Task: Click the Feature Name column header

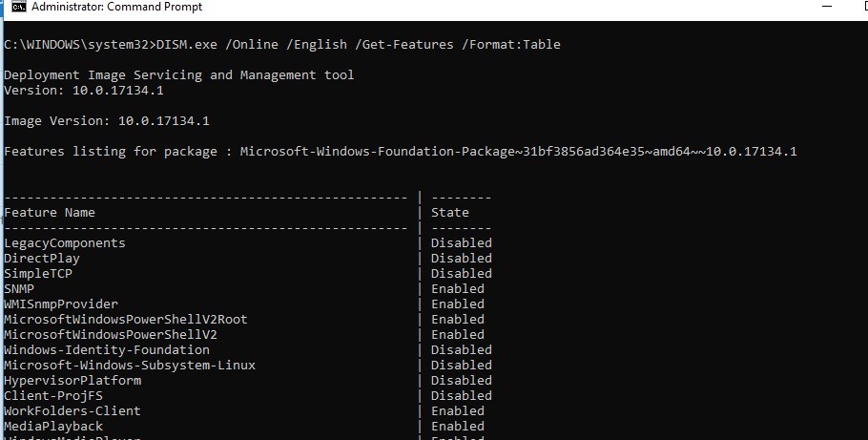Action: point(50,212)
